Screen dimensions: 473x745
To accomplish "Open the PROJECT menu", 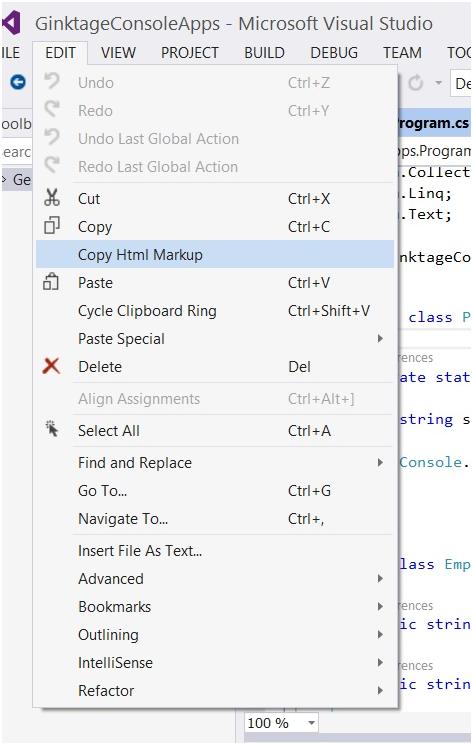I will (x=190, y=52).
